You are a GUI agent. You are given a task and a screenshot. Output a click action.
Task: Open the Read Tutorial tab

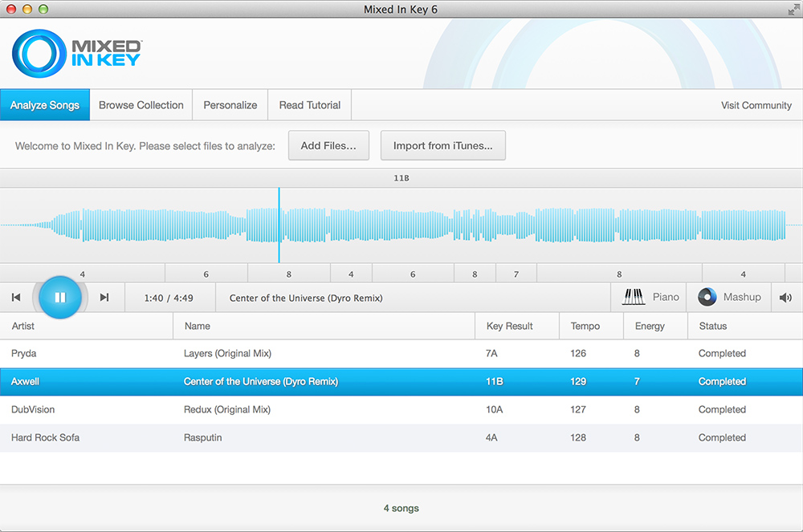pyautogui.click(x=310, y=105)
